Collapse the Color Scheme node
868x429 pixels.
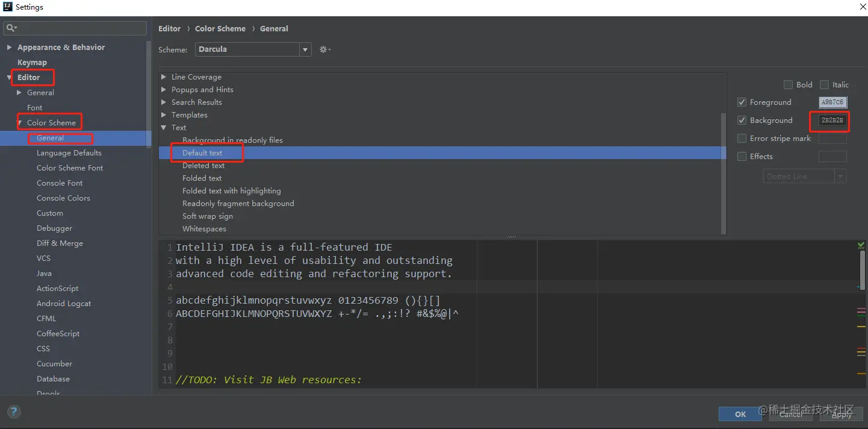(x=19, y=123)
